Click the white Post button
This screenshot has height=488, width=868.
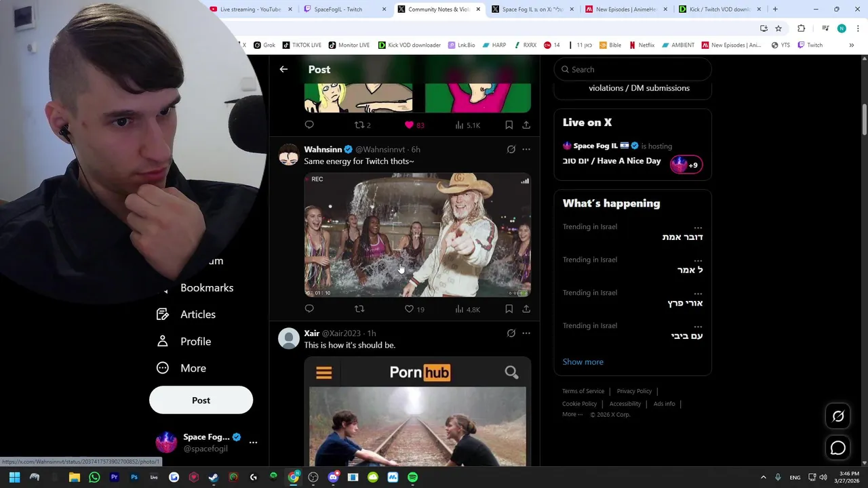pos(201,401)
